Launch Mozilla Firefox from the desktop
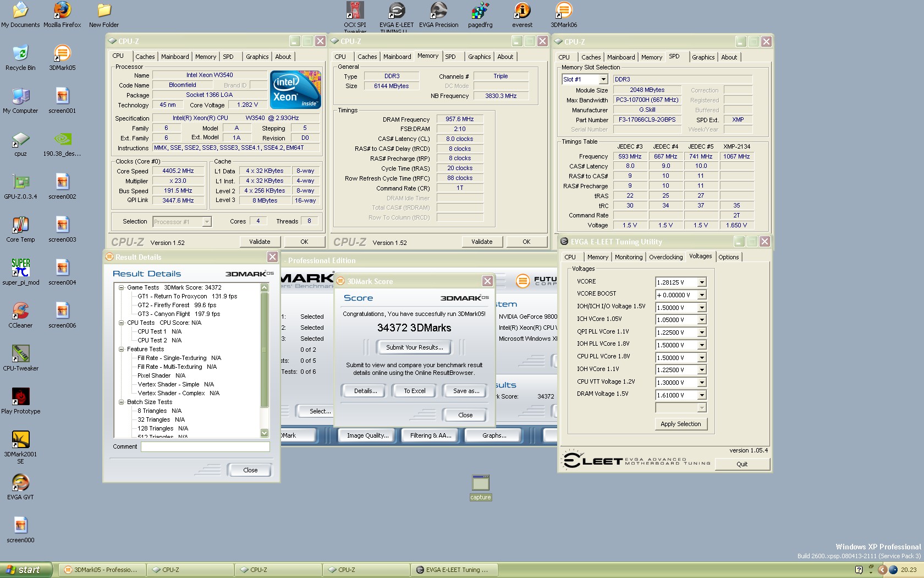 (x=62, y=15)
